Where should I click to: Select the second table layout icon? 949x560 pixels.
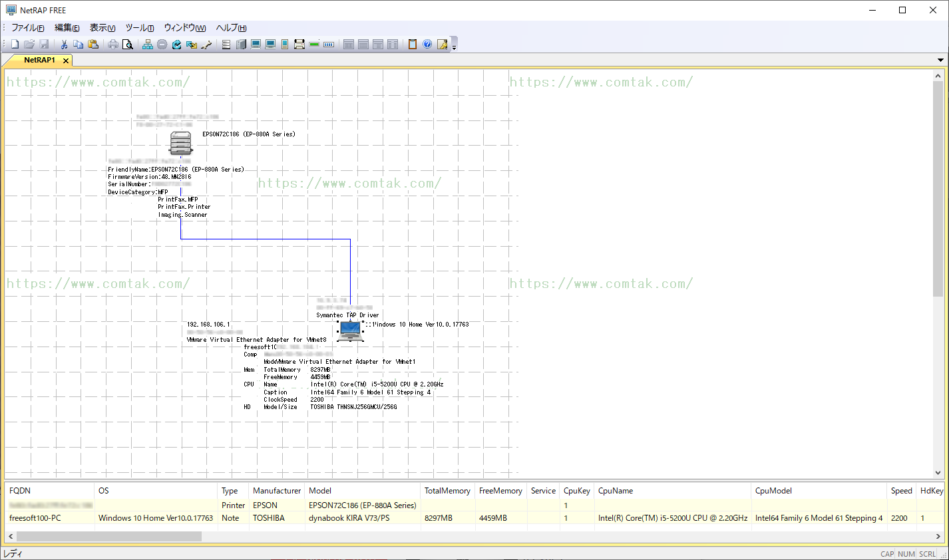[x=363, y=44]
